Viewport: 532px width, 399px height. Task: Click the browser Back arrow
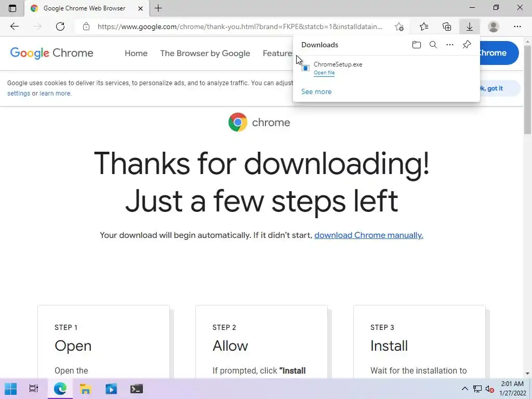point(14,26)
